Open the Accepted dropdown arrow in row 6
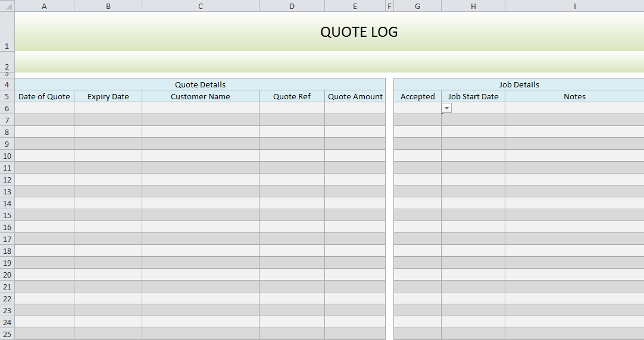Screen dimensions: 644x340 (x=446, y=108)
